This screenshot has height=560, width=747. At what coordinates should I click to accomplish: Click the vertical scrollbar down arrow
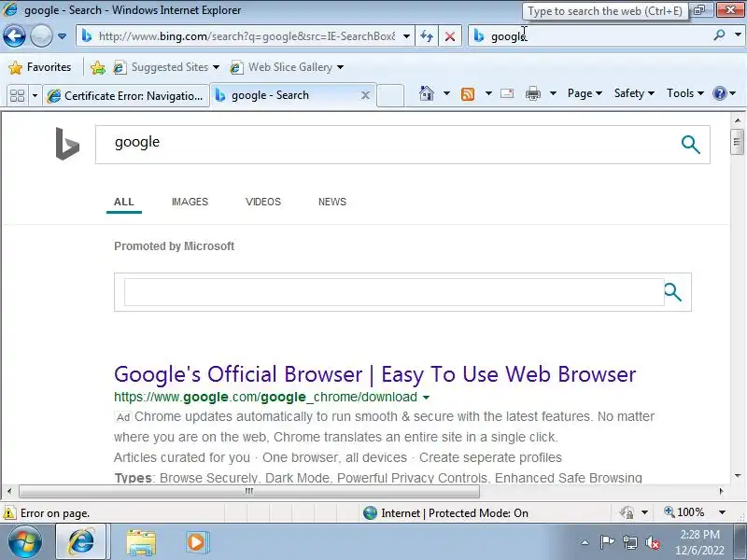(738, 476)
